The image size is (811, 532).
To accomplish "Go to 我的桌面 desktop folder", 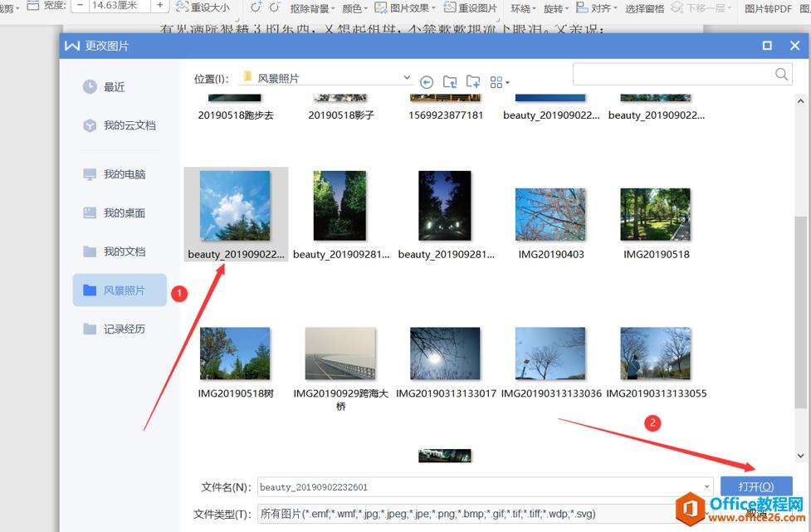I will 115,212.
